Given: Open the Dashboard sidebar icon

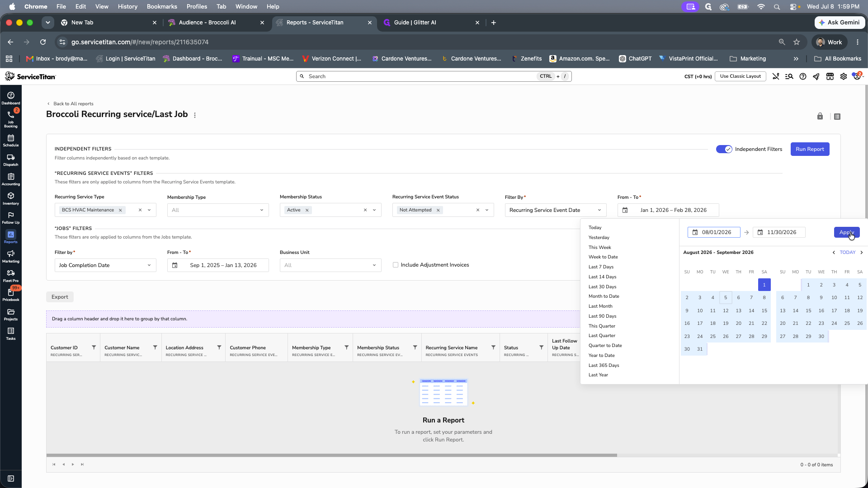Looking at the screenshot, I should pos(11,98).
